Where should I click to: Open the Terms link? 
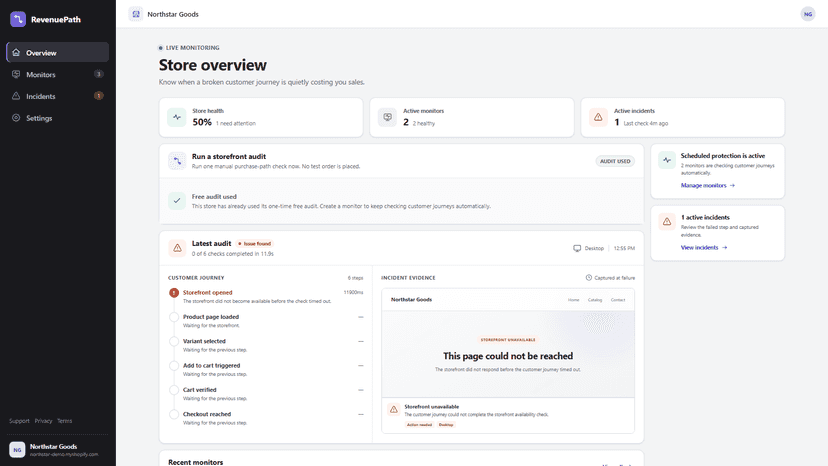[64, 421]
